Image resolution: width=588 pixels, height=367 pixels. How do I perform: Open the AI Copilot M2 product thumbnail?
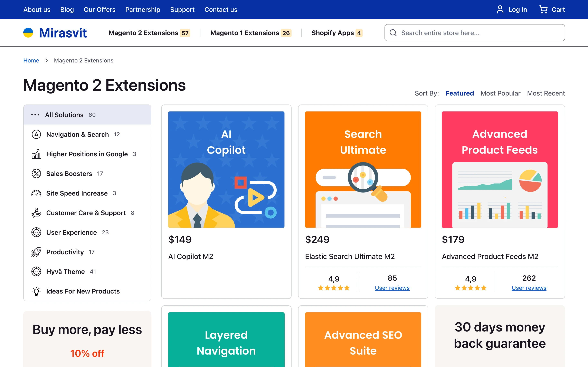[226, 169]
